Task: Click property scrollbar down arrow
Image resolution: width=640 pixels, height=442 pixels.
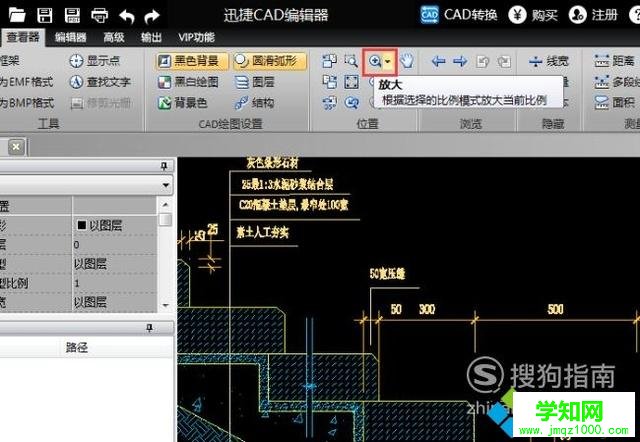Action: 165,305
